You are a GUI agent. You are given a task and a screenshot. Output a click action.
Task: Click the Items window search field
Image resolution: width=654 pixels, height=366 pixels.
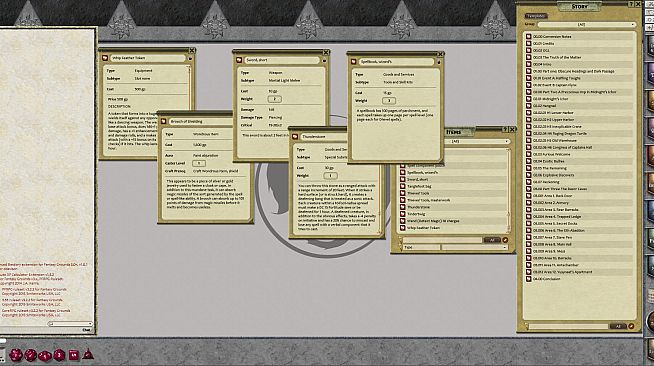pos(442,240)
